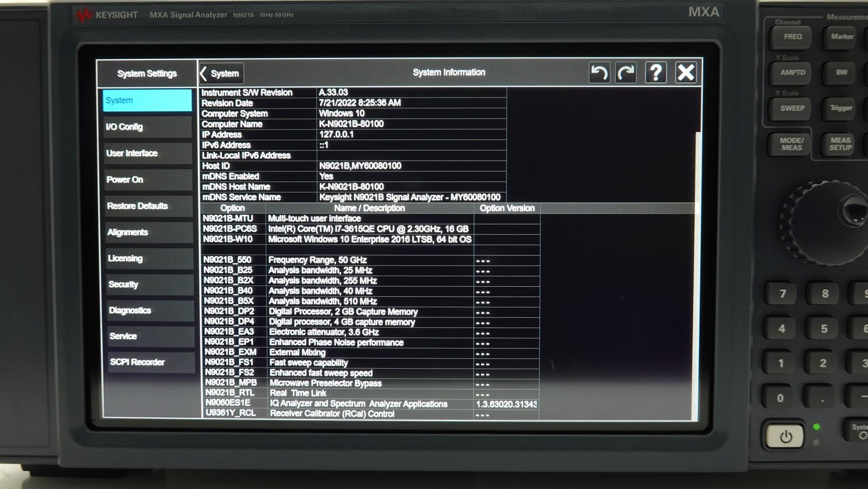The image size is (868, 489).
Task: Click the N9021B-PC6S option row
Action: click(371, 229)
